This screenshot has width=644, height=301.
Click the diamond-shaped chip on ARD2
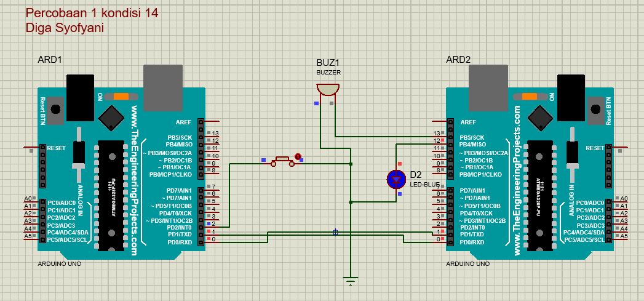pyautogui.click(x=541, y=118)
